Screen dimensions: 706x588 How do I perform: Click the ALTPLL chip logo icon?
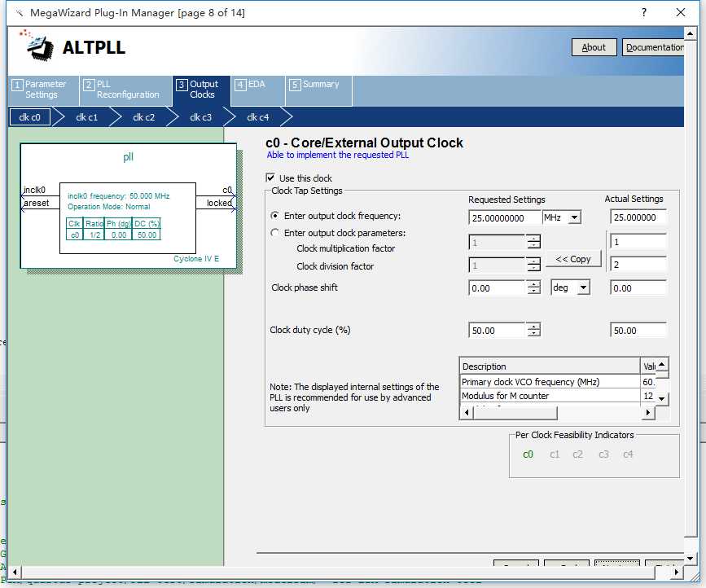pyautogui.click(x=37, y=46)
